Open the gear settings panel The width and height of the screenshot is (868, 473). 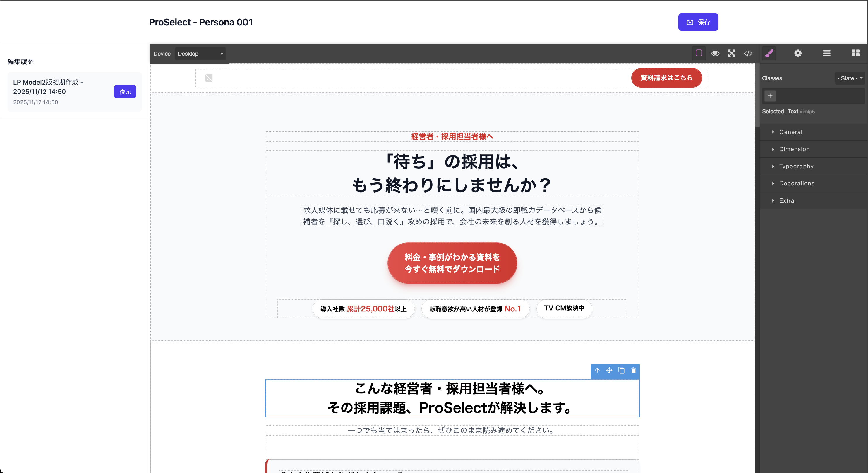tap(797, 53)
